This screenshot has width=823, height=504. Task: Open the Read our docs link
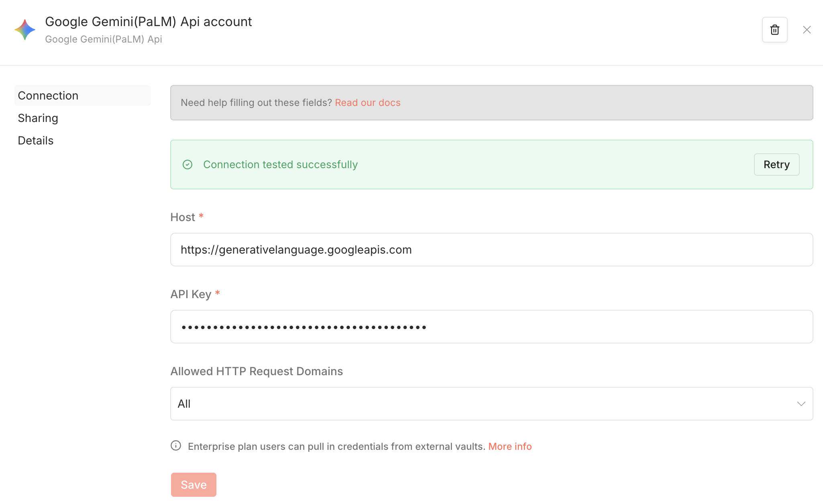pyautogui.click(x=367, y=103)
